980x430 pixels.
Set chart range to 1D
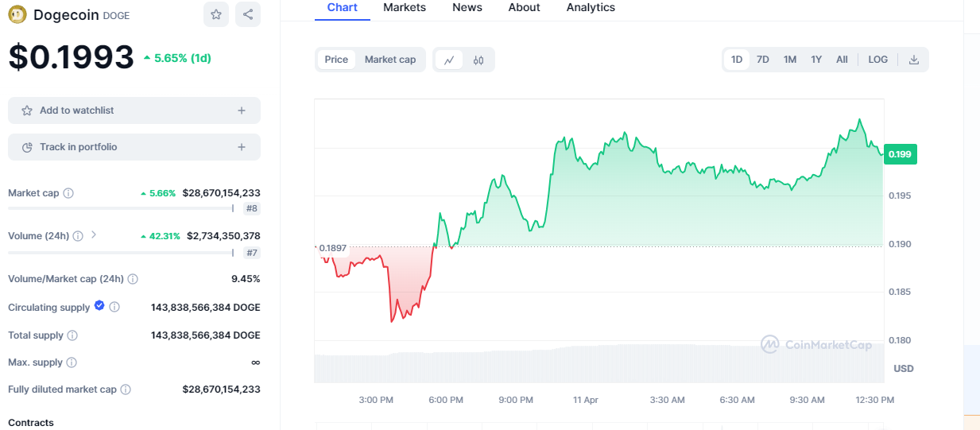coord(737,60)
